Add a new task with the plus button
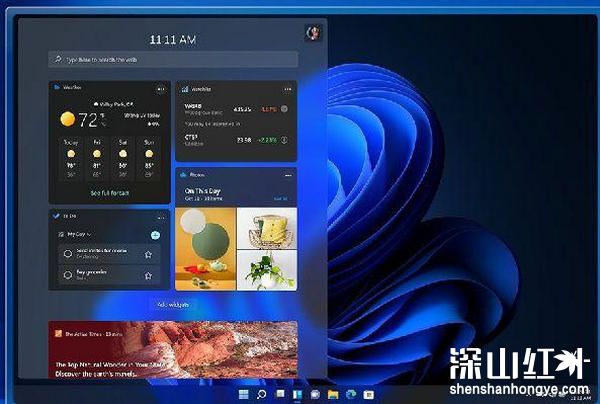This screenshot has height=404, width=600. pyautogui.click(x=155, y=235)
